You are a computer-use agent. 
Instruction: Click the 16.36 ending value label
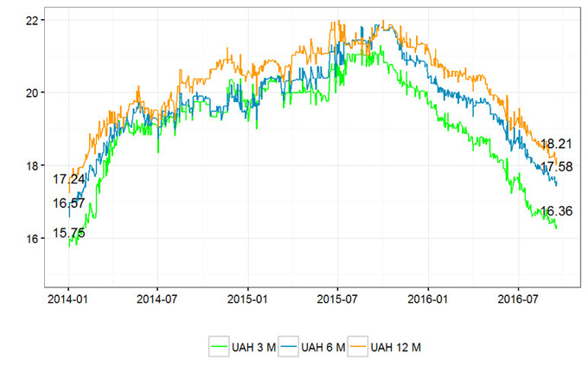tap(555, 210)
